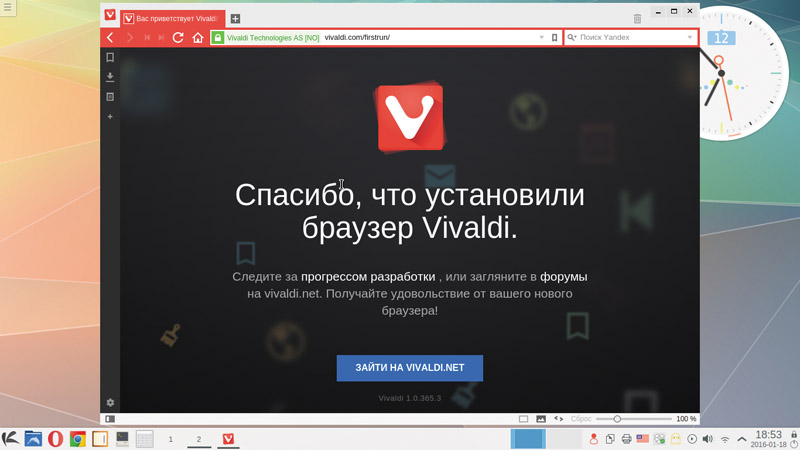Open the Downloads side panel
The image size is (800, 450).
110,77
